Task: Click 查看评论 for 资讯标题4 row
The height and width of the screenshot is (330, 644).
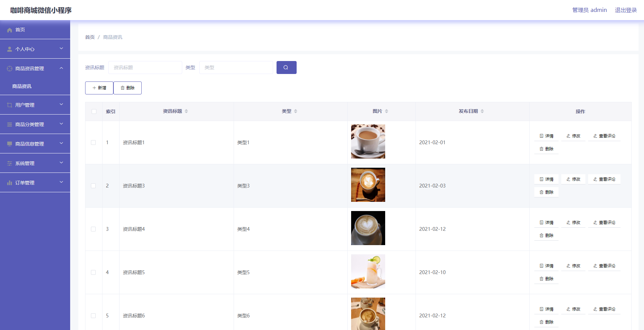Action: point(604,223)
